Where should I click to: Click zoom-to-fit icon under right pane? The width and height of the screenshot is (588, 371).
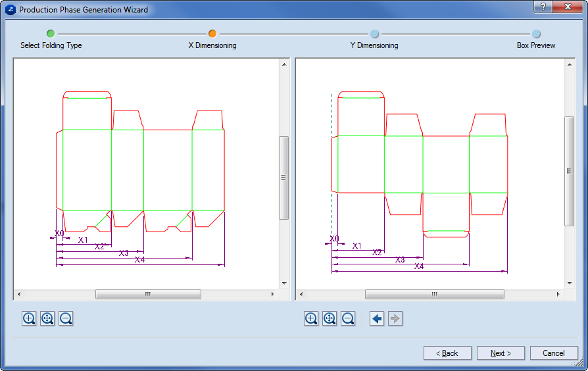(x=330, y=319)
